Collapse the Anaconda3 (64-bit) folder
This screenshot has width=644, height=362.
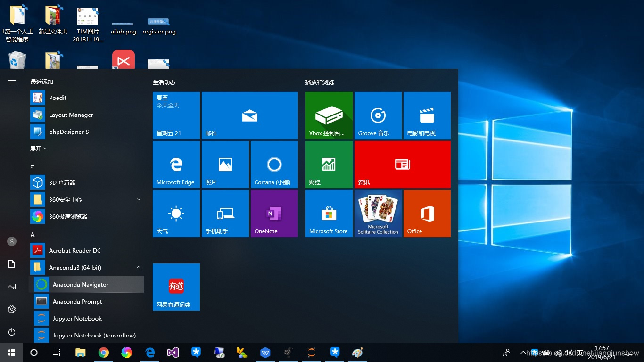[86, 267]
